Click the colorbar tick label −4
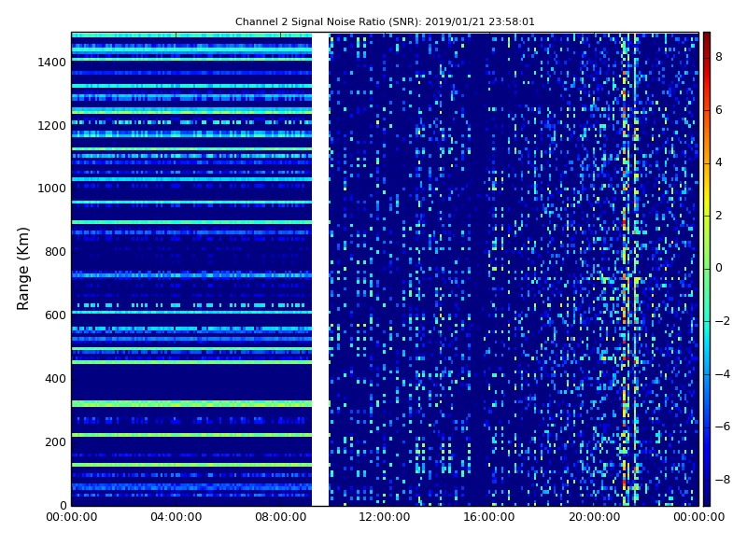Image resolution: width=747 pixels, height=560 pixels. pos(723,374)
